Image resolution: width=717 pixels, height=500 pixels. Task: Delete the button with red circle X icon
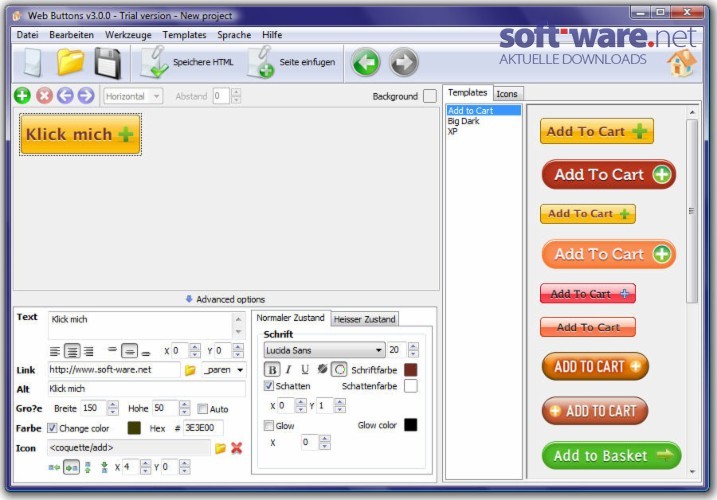pyautogui.click(x=44, y=96)
